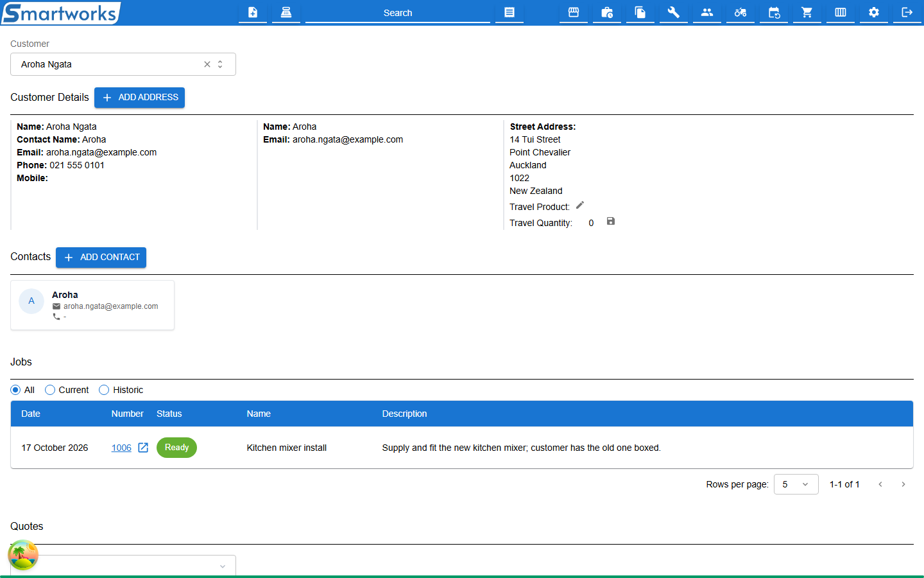Select the All jobs radio button
924x578 pixels.
point(15,390)
